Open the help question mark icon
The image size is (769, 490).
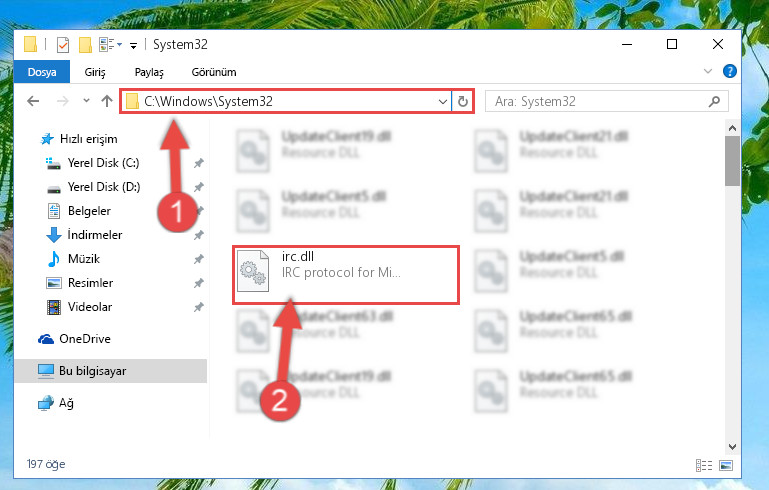pos(730,72)
